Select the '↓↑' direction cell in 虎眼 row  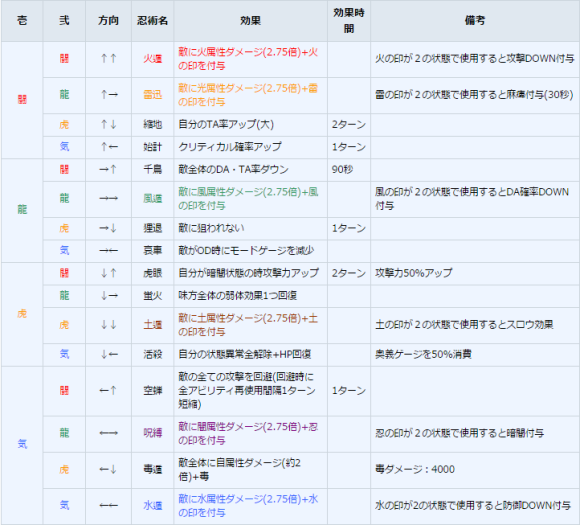click(x=108, y=273)
